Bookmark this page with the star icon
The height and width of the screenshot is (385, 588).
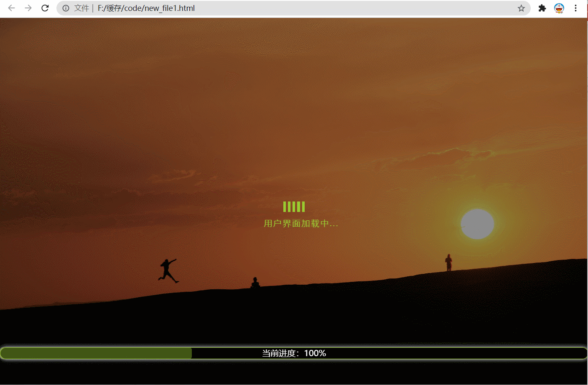click(x=521, y=8)
